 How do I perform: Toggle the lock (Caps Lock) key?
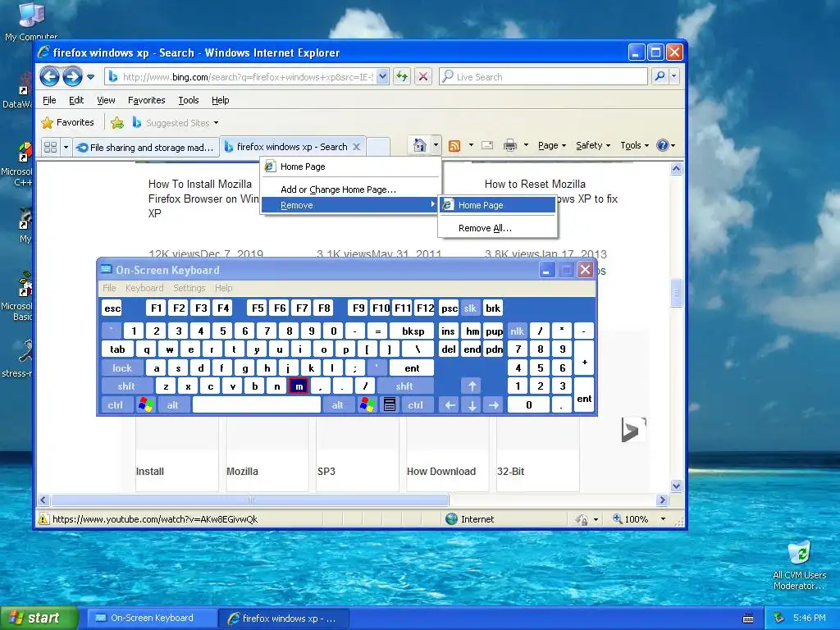point(122,368)
